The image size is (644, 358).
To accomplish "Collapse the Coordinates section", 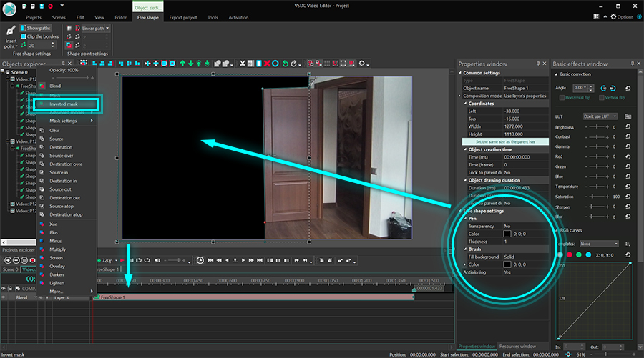I will (x=466, y=104).
